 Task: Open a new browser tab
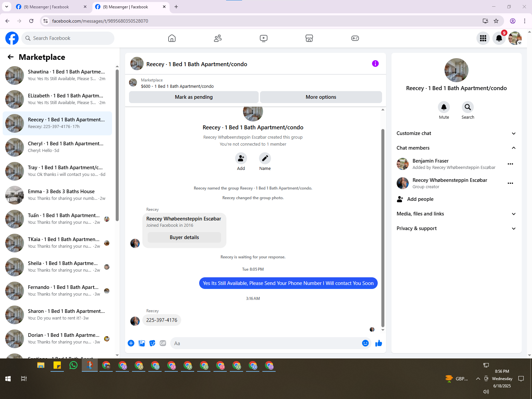(176, 7)
